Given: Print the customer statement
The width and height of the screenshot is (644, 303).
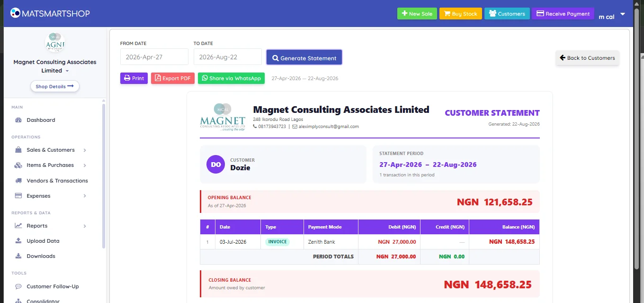Looking at the screenshot, I should click(134, 78).
